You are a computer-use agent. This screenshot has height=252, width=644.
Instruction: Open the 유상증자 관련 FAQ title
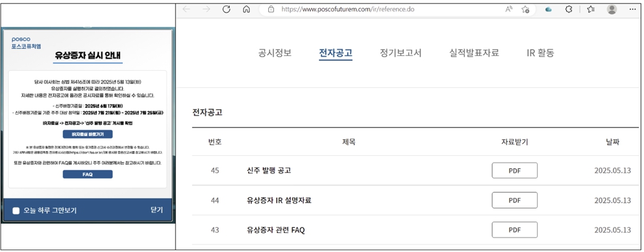point(275,230)
